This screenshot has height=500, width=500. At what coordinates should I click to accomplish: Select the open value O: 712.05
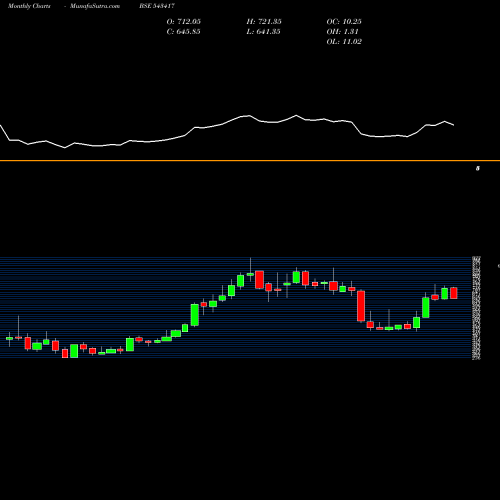click(x=184, y=22)
